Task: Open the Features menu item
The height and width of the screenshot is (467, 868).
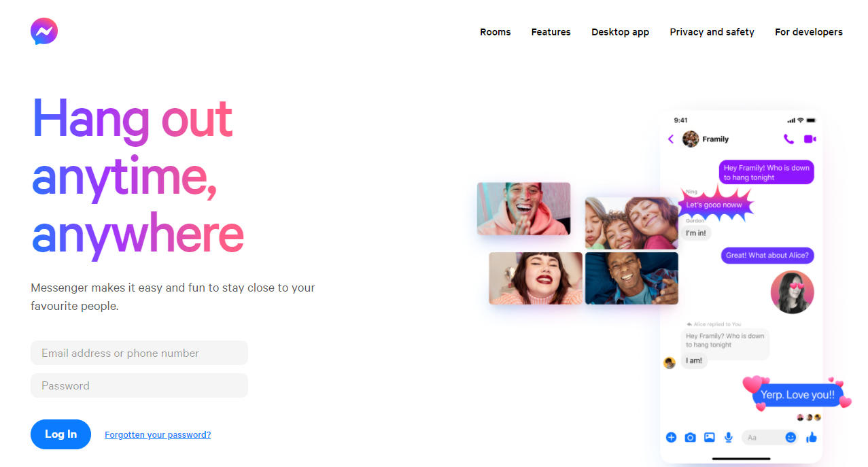Action: click(551, 32)
